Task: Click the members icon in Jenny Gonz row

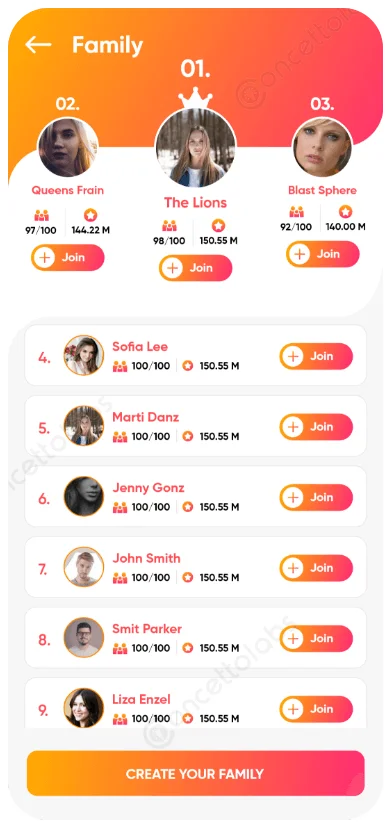Action: click(120, 507)
